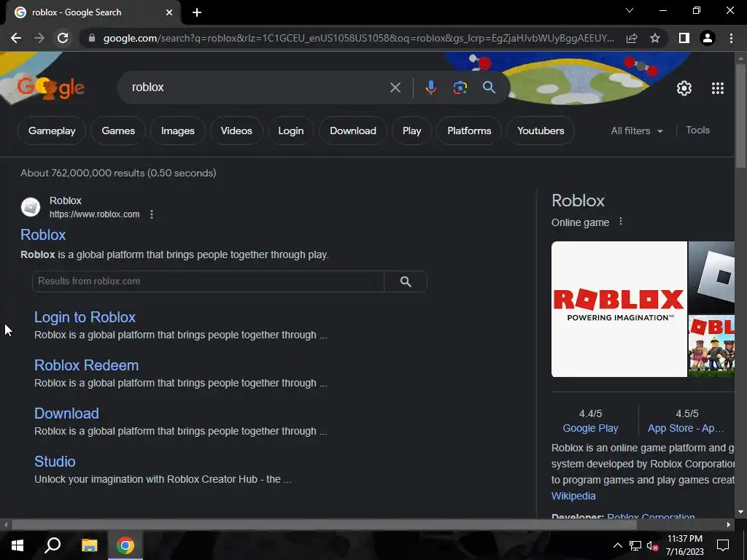Click the browser forward arrow
Screen dimensions: 747x560
tap(39, 38)
